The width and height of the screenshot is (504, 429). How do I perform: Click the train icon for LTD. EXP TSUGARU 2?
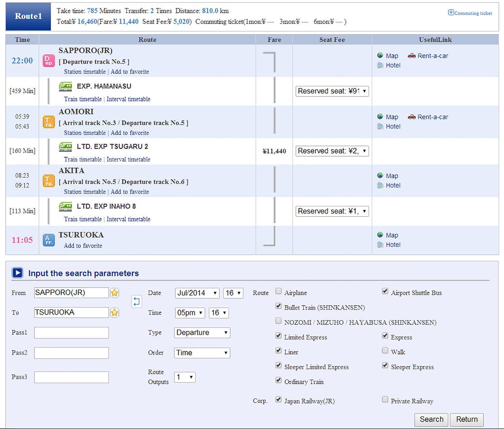(66, 147)
